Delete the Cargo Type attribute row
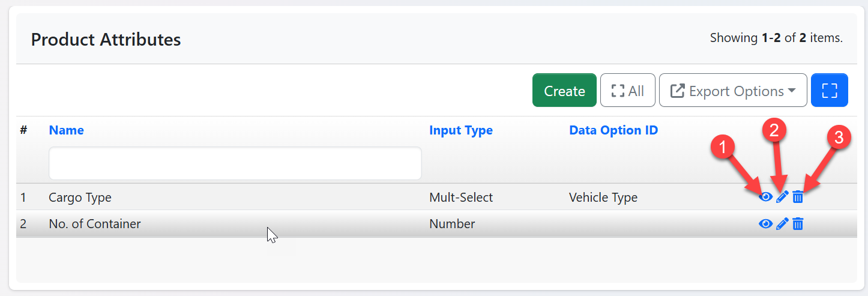Screen dimensions: 868x296 tap(798, 197)
